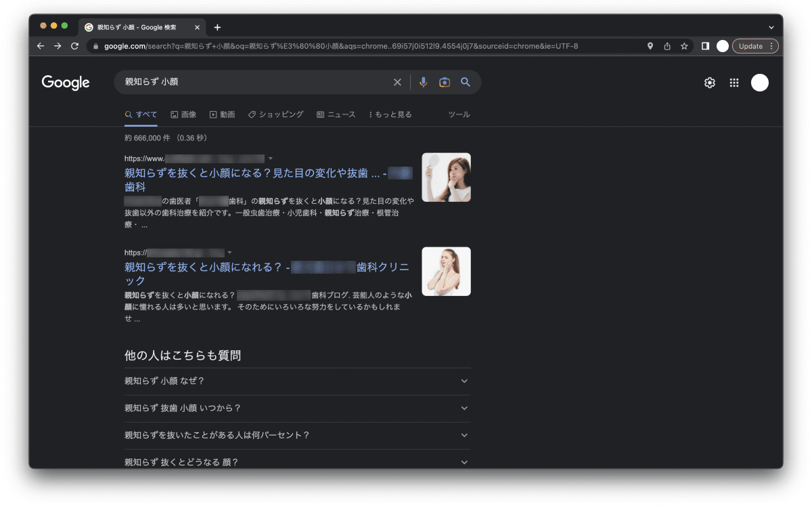Image resolution: width=812 pixels, height=508 pixels.
Task: Open the ツール search options
Action: click(x=459, y=114)
